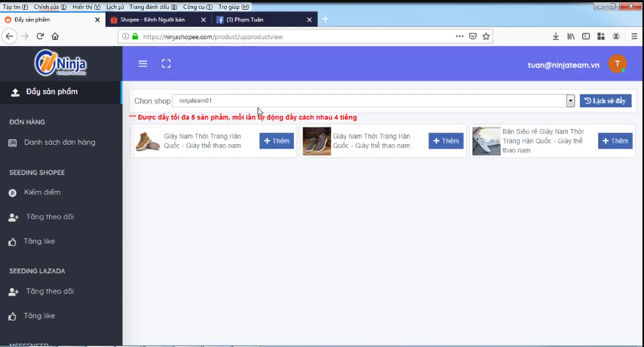644x347 pixels.
Task: Open a new browser tab
Action: tap(325, 19)
